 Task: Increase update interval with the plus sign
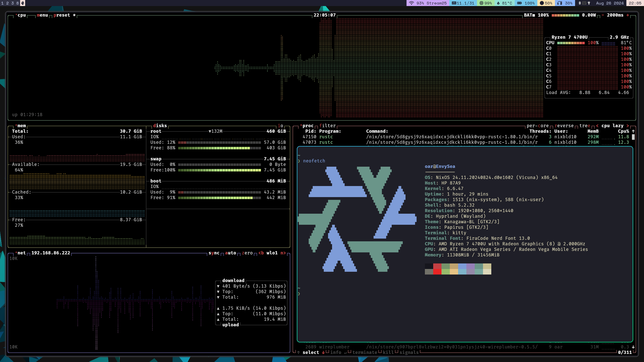tap(628, 15)
